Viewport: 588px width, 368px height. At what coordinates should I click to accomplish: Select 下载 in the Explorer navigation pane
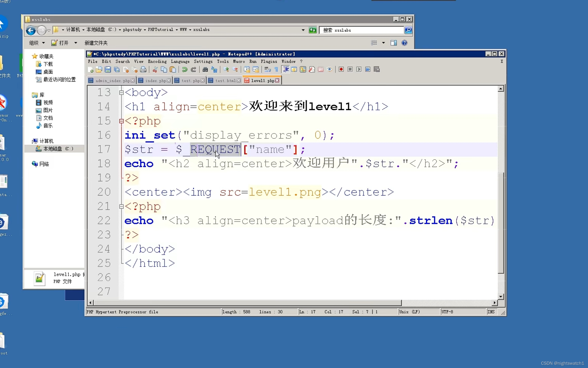click(48, 64)
